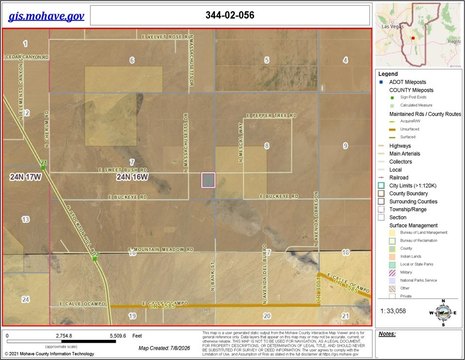Click the black and white scale bar
465x360 pixels.
[x=61, y=342]
